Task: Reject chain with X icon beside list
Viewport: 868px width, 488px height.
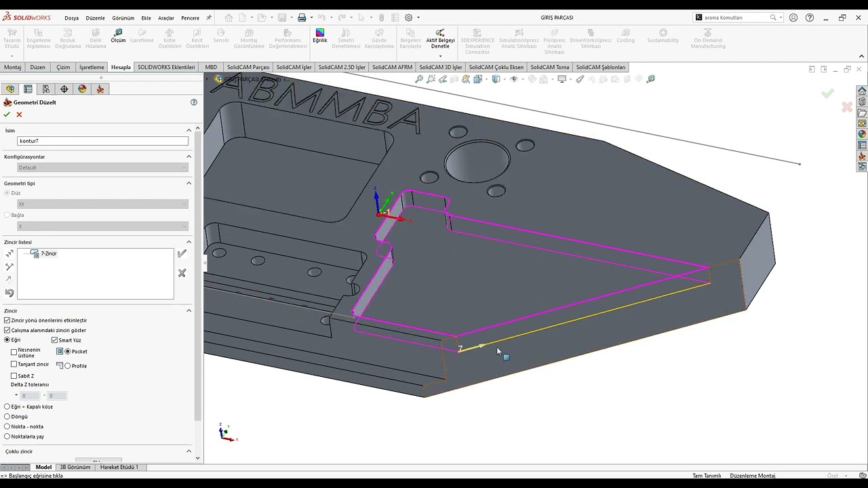Action: [182, 273]
